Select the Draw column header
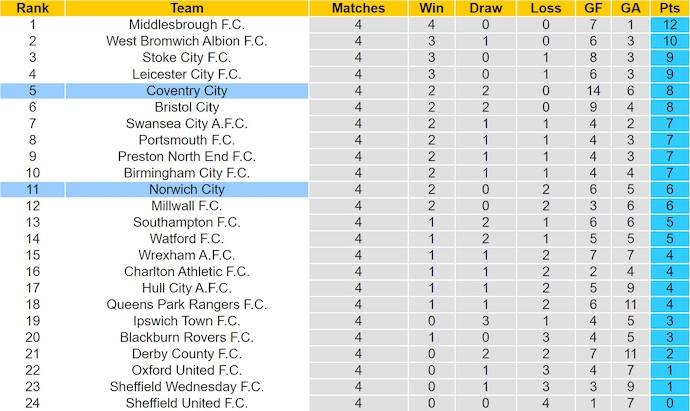Screen dimensions: 690x411 (487, 8)
